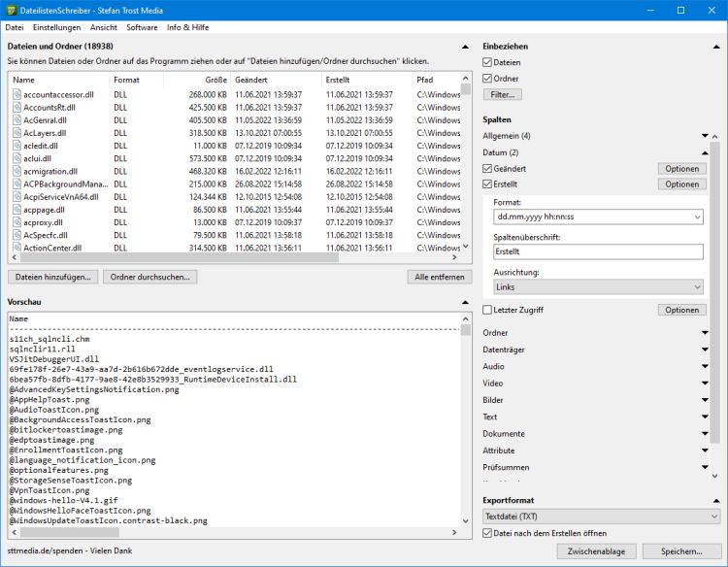
Task: Click into the Spaltenüberschrift text field
Action: click(x=597, y=252)
